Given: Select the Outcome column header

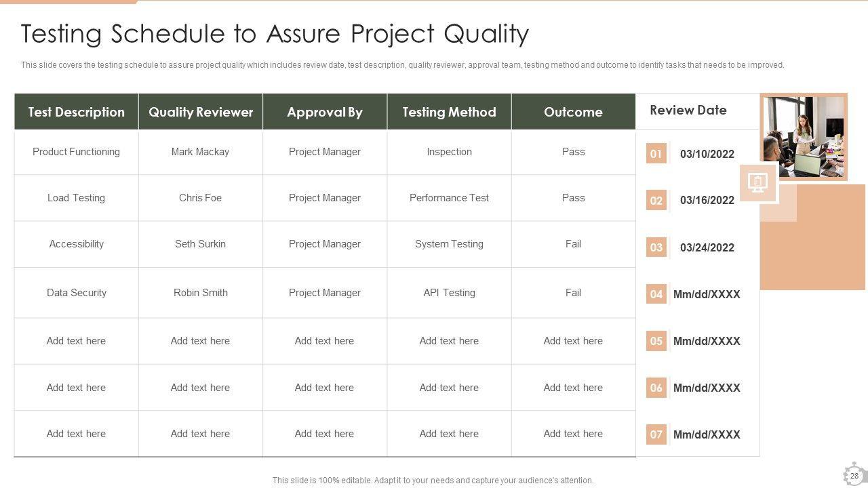Looking at the screenshot, I should [573, 112].
